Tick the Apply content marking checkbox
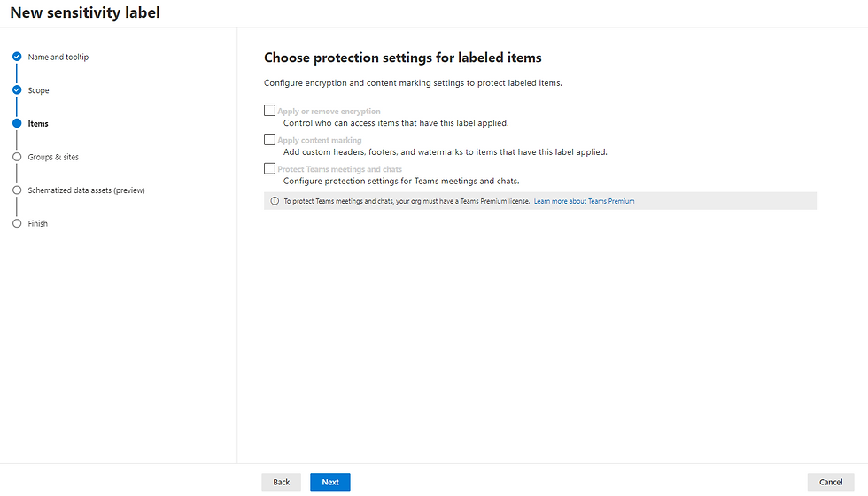The image size is (868, 496). click(269, 140)
